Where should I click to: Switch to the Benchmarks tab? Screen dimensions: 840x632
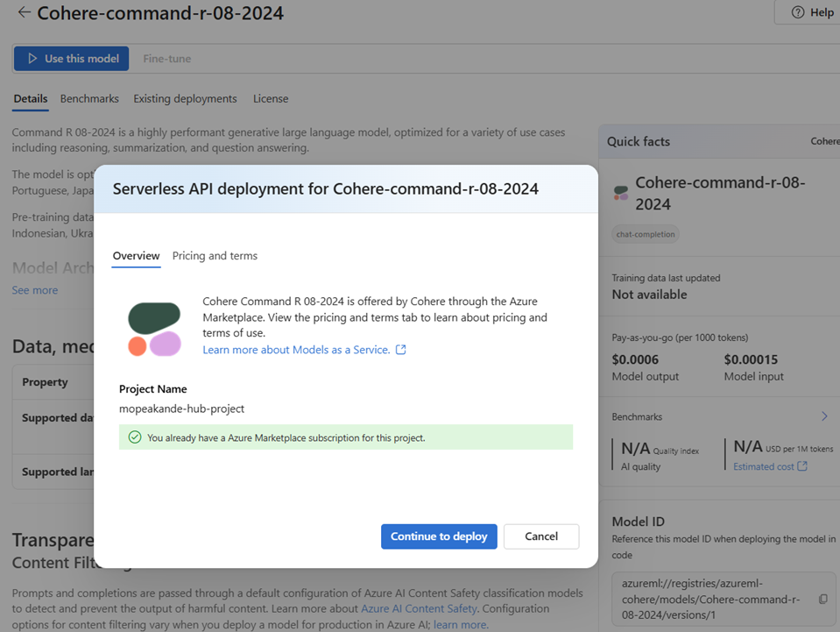pyautogui.click(x=89, y=99)
